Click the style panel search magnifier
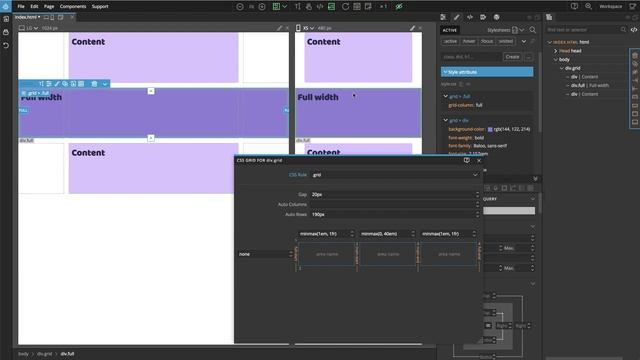Viewport: 640px width, 360px height. click(533, 30)
